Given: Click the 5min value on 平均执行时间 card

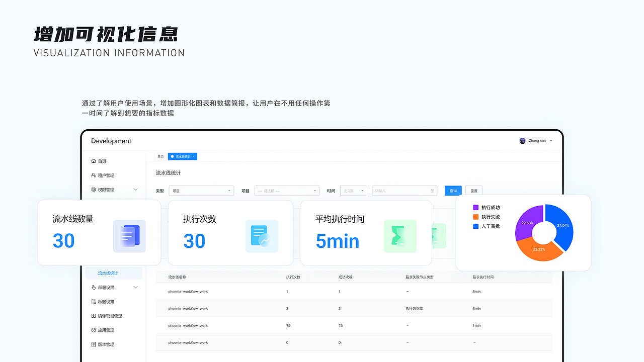Looking at the screenshot, I should [338, 242].
